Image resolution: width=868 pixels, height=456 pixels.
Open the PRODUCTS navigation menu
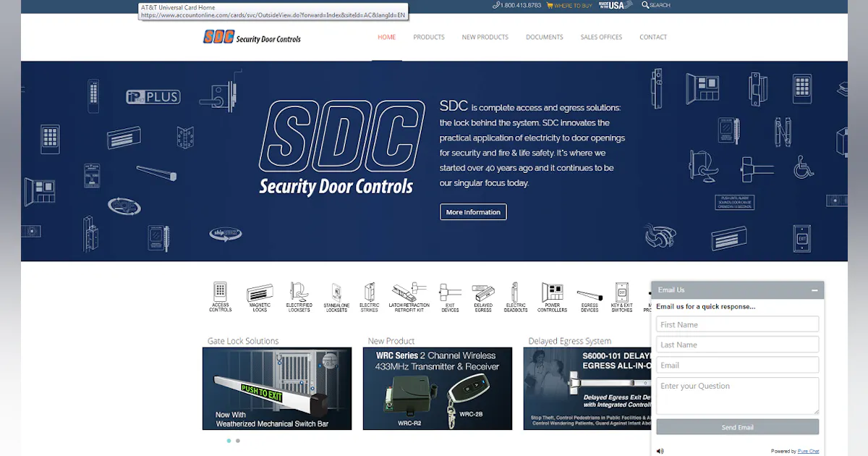(x=429, y=37)
